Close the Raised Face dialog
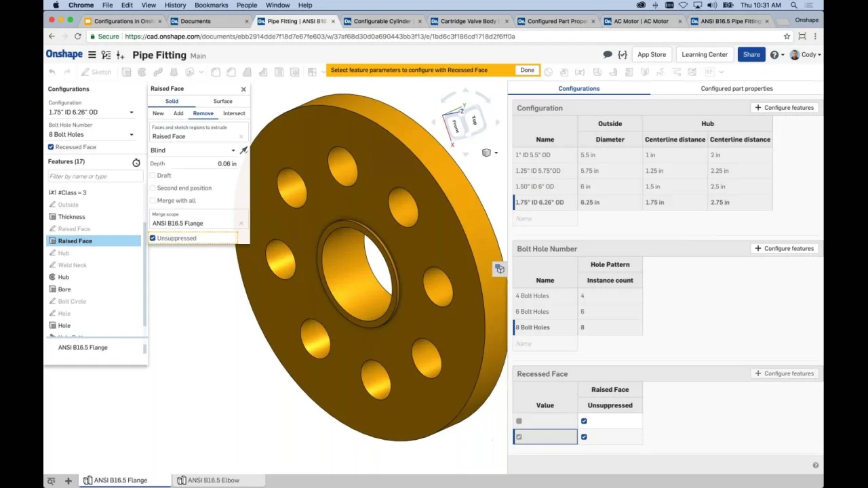 (243, 89)
